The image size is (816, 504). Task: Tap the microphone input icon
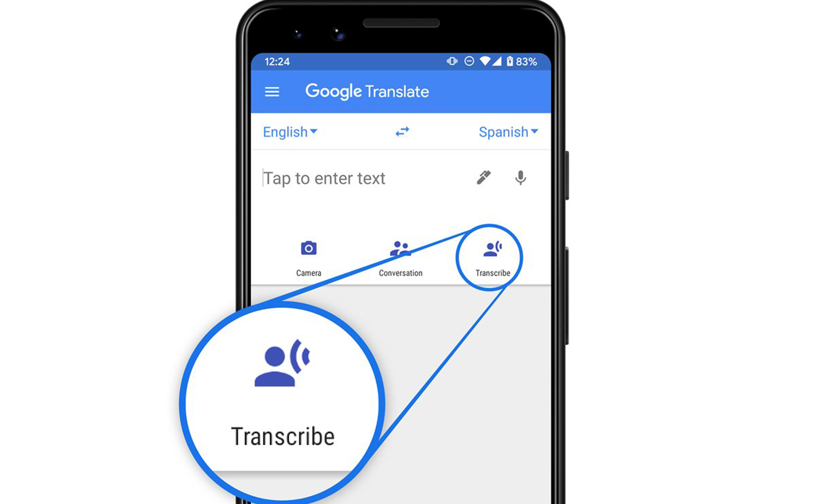519,177
